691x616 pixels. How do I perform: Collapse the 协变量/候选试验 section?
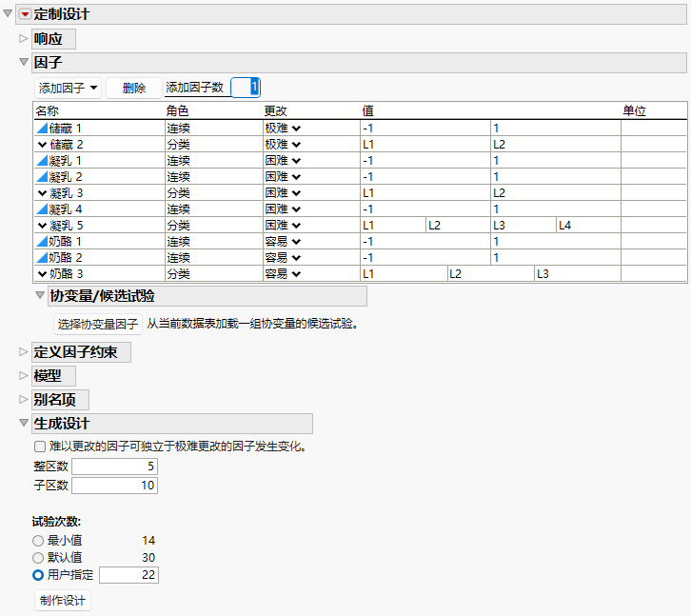[x=40, y=295]
